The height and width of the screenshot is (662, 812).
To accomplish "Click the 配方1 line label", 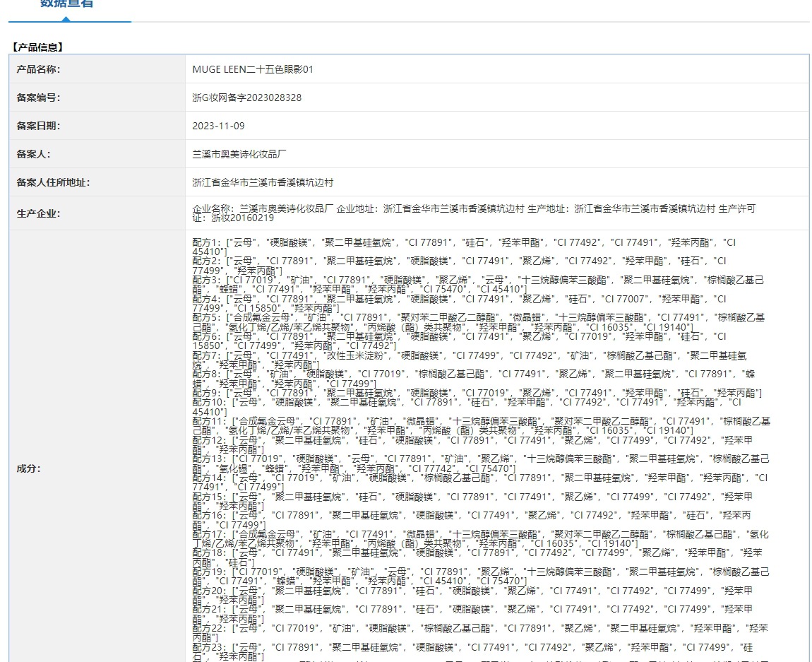I will 207,242.
